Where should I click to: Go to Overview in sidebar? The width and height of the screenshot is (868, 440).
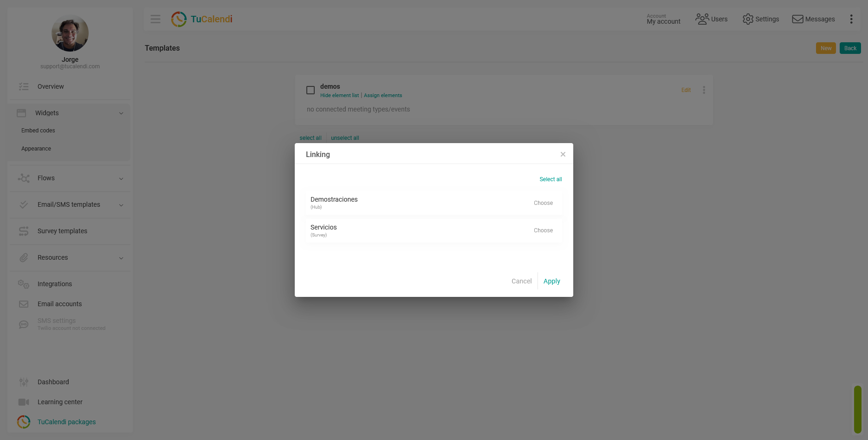(51, 86)
